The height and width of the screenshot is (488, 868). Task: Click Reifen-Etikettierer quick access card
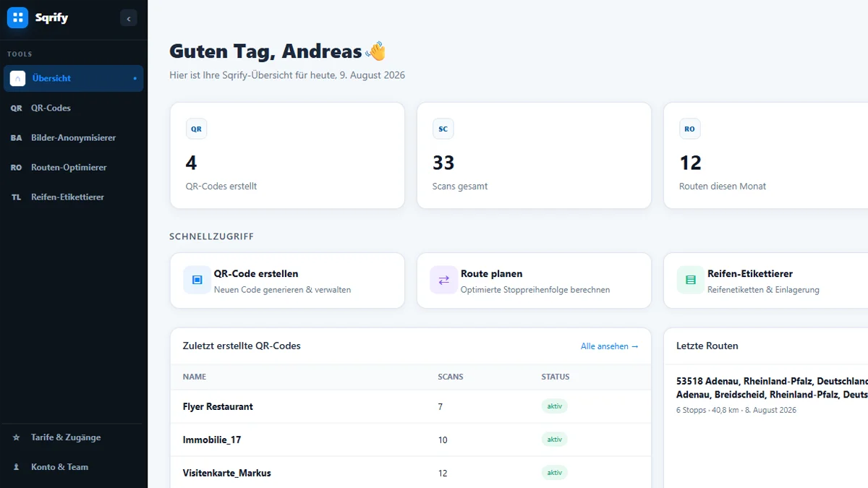(x=766, y=281)
